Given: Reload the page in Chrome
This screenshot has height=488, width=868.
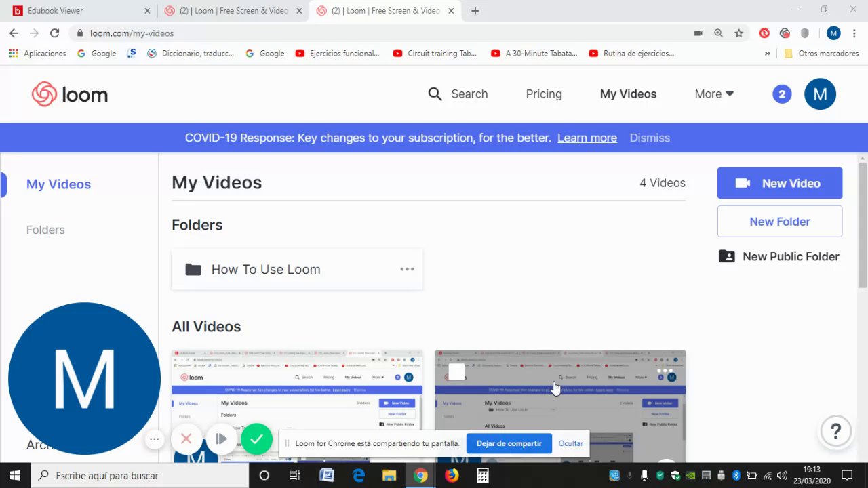Looking at the screenshot, I should pos(54,33).
